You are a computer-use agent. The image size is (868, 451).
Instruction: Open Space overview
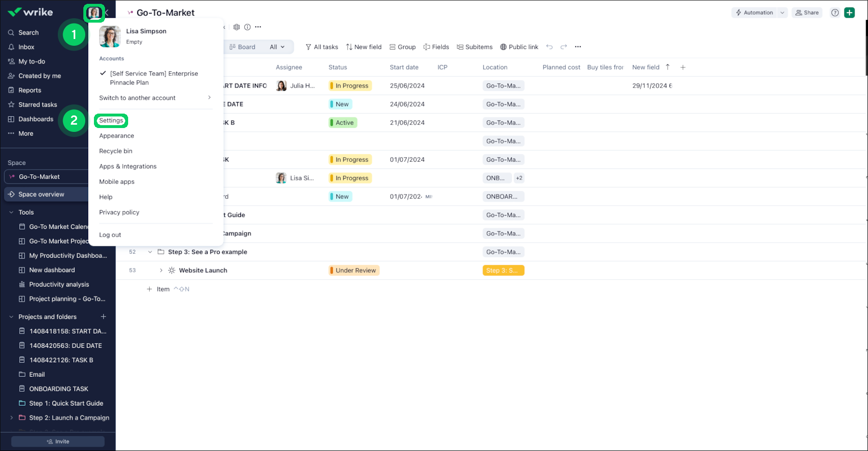(46, 194)
